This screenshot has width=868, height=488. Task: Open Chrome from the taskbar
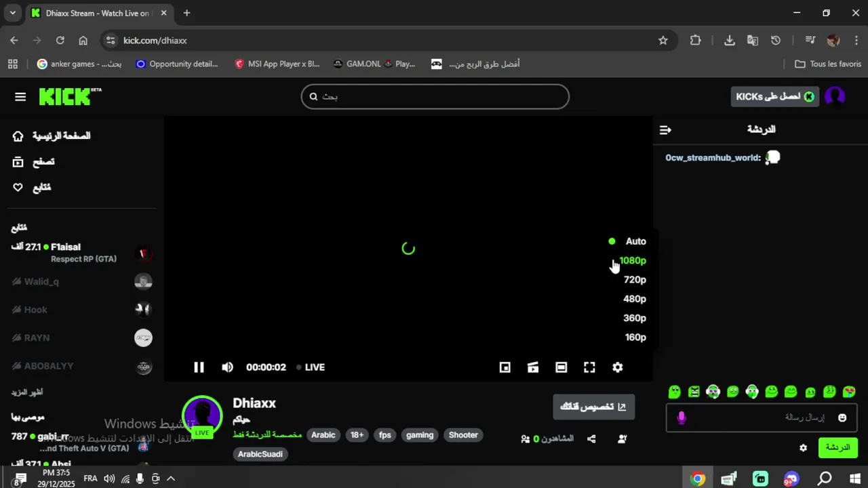[x=697, y=479]
